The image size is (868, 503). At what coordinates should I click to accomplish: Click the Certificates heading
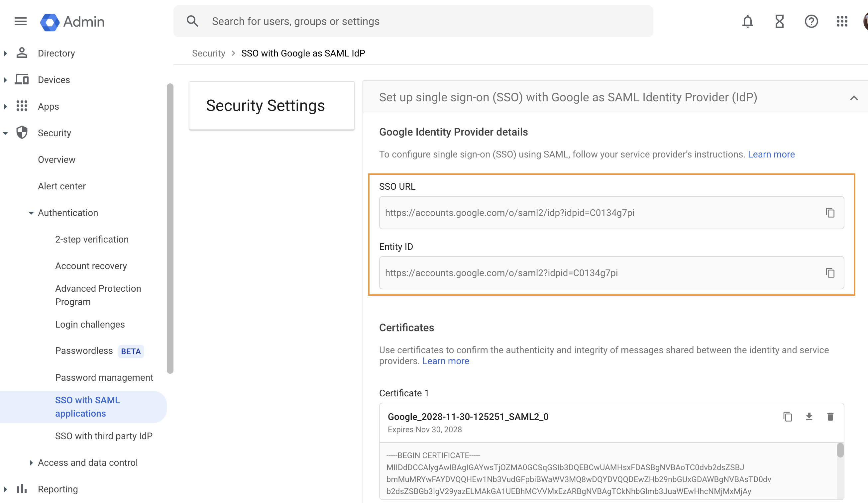(x=406, y=327)
